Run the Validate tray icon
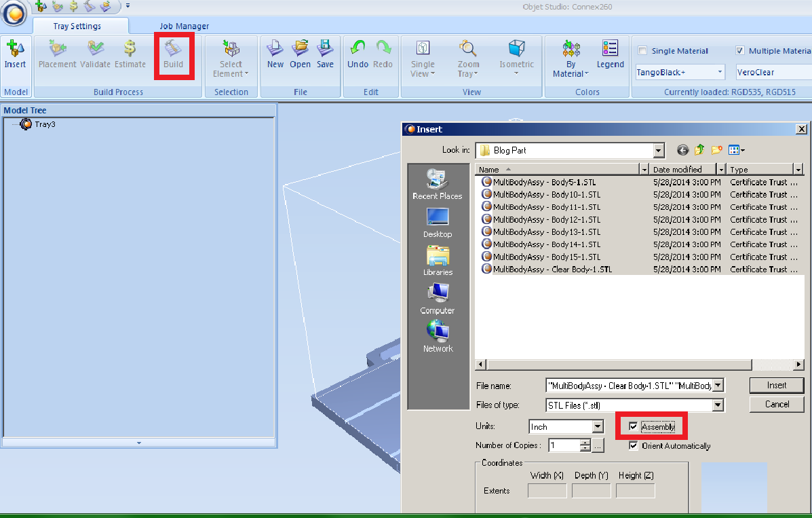Screen dimensions: 812x518 95,49
